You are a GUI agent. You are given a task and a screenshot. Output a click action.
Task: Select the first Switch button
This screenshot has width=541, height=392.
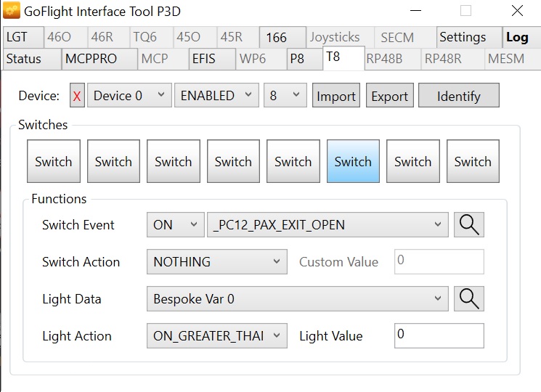click(x=54, y=162)
